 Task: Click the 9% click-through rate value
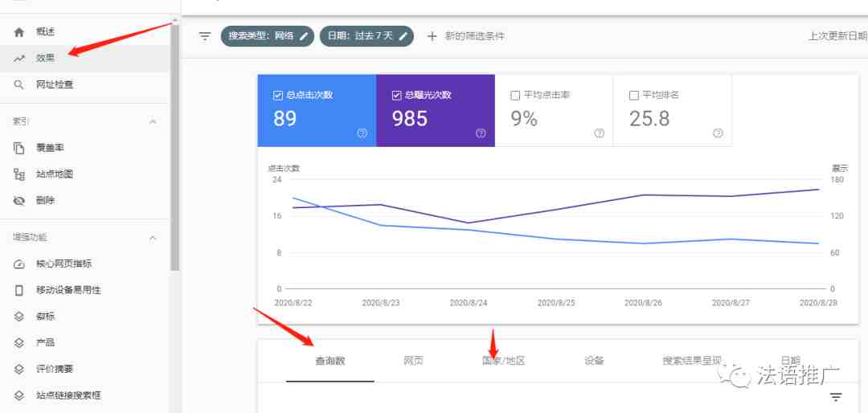pyautogui.click(x=524, y=118)
